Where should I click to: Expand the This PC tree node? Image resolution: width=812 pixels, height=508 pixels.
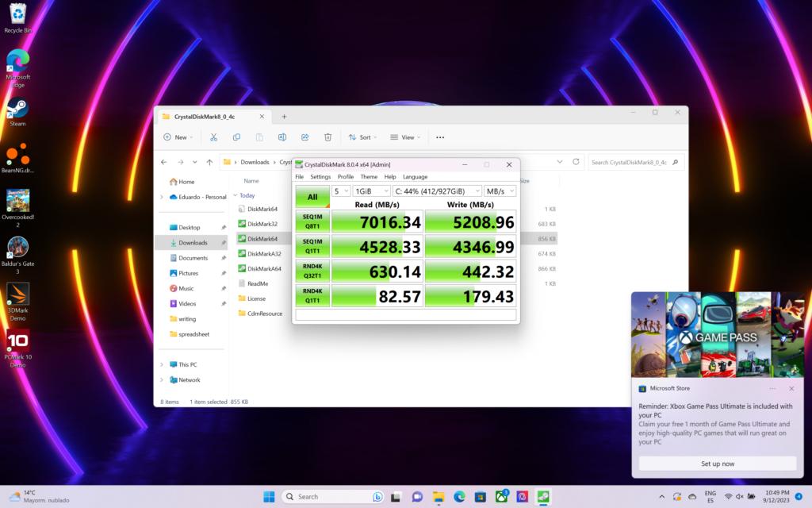[162, 364]
